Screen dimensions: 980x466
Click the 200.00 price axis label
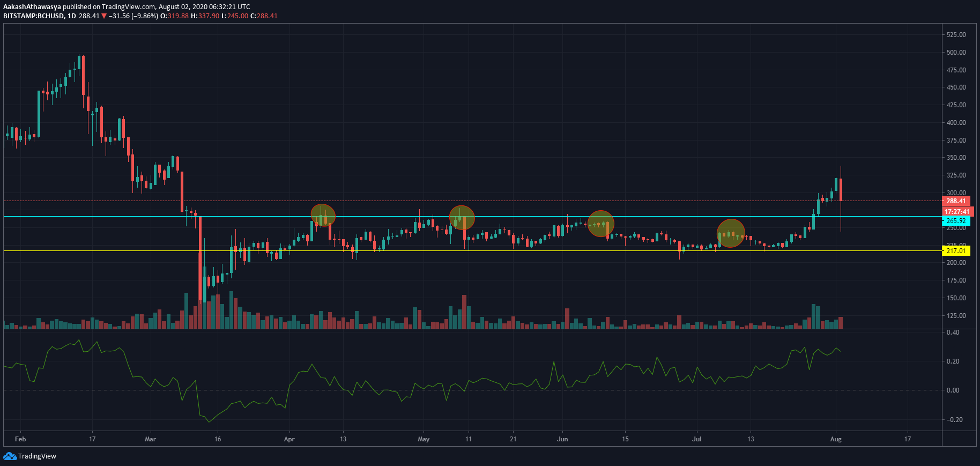pos(956,263)
